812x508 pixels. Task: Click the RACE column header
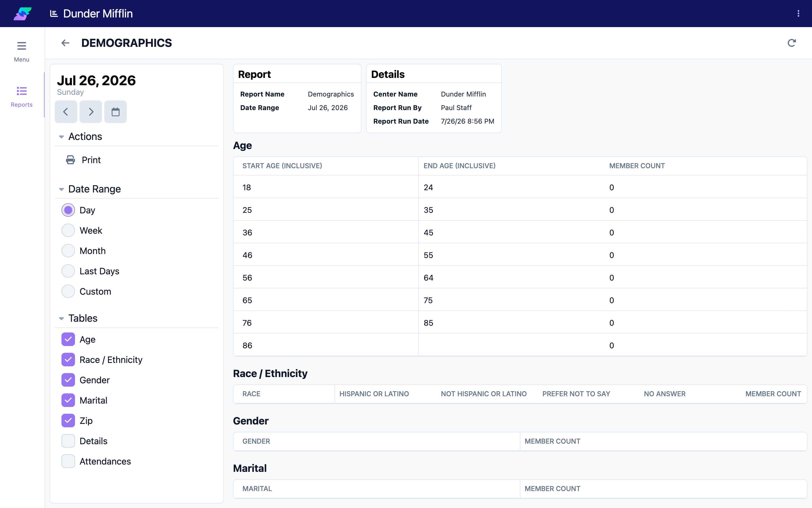click(251, 394)
